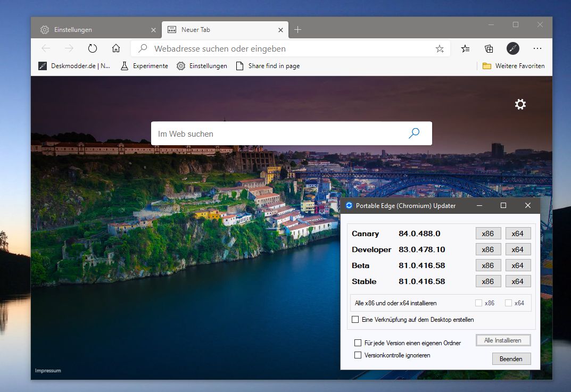
Task: Open Share find in page favorite
Action: point(268,66)
